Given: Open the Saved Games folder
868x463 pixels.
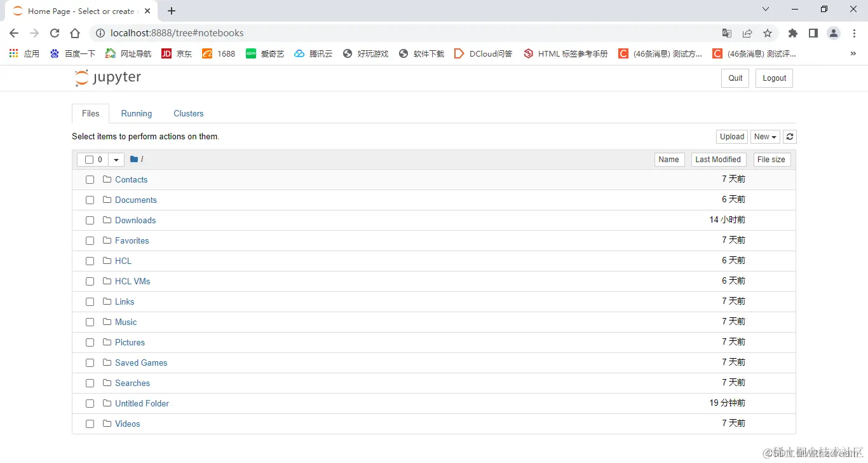Looking at the screenshot, I should [x=141, y=363].
